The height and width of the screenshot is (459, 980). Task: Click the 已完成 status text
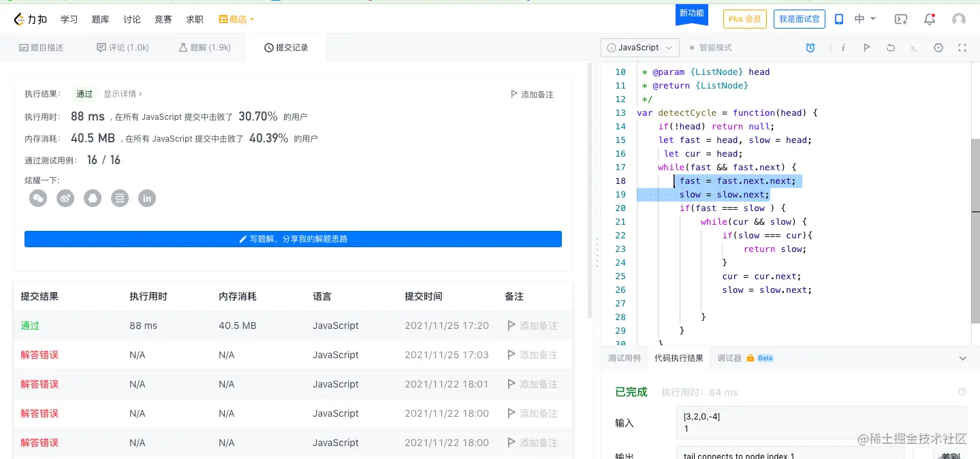631,392
